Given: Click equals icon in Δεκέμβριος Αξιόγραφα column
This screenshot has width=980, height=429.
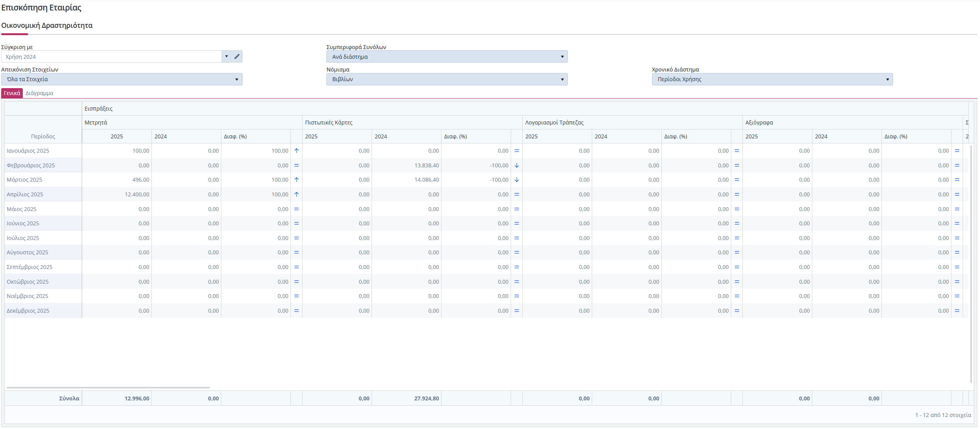Looking at the screenshot, I should [957, 311].
